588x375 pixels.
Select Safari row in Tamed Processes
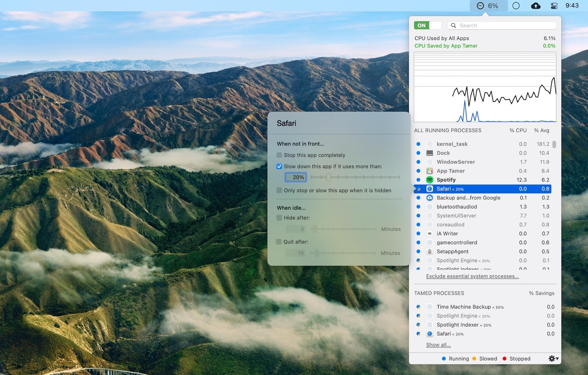point(485,334)
